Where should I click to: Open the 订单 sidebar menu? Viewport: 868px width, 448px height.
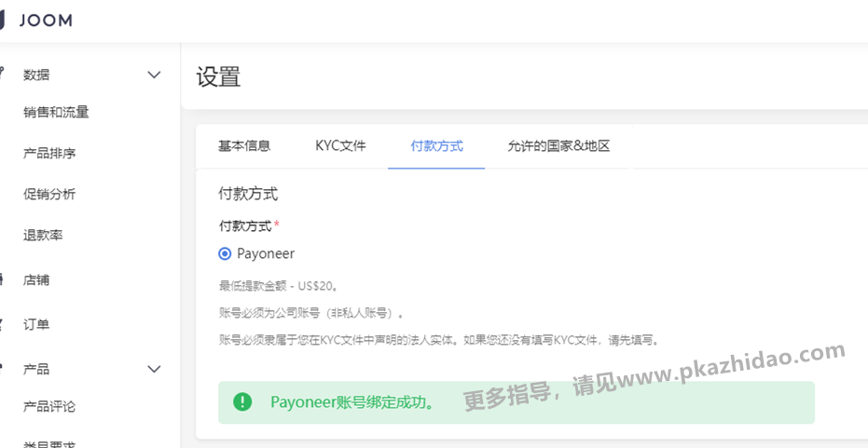coord(36,324)
